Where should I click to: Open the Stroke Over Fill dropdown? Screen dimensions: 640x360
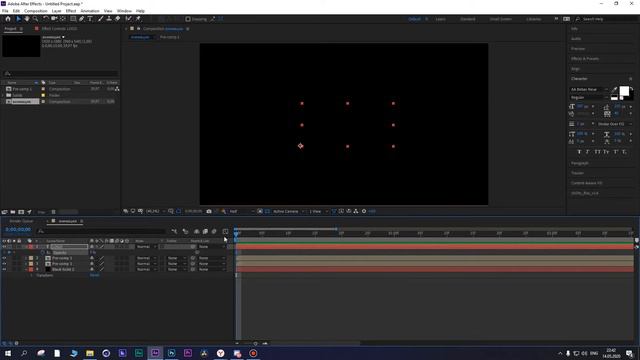614,124
